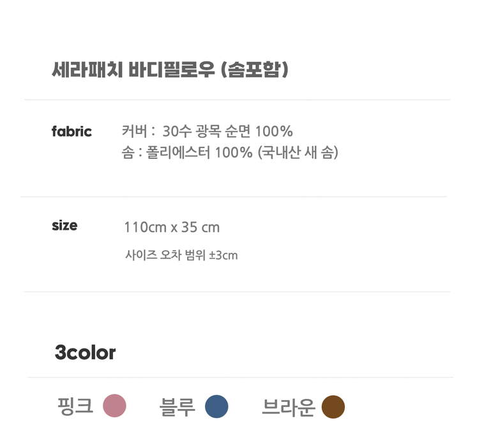498x448 pixels.
Task: Click the 브라운 color label
Action: pos(288,407)
